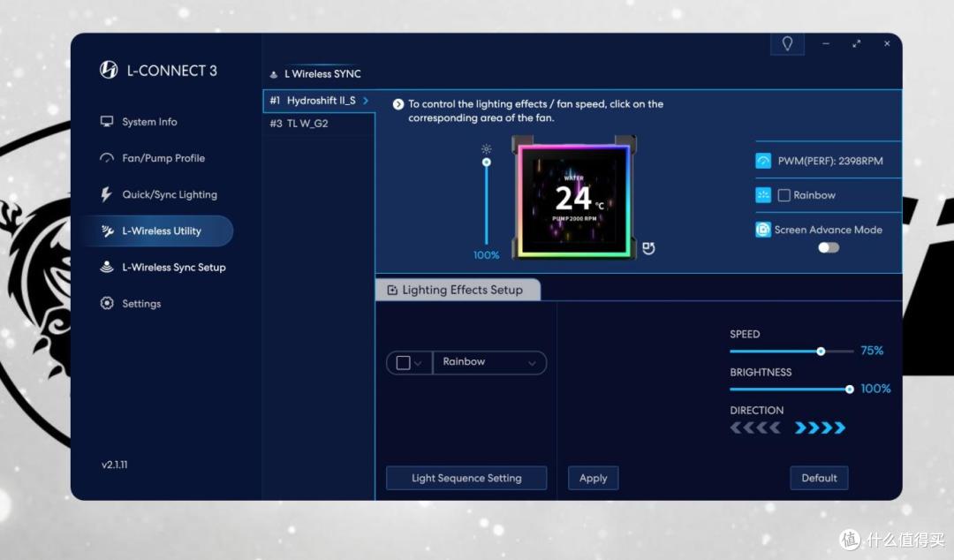
Task: Click the brightness sun icon above slider
Action: 486,148
